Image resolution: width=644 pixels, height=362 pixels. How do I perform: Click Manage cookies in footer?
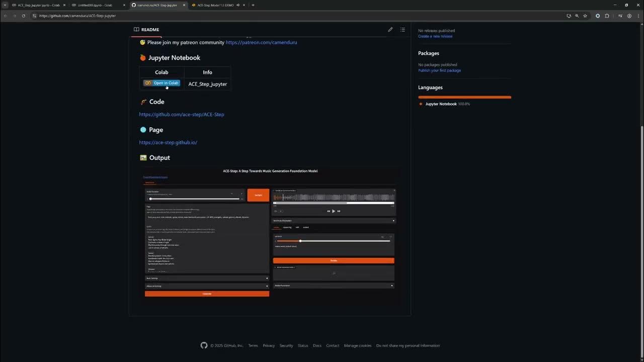[358, 345]
